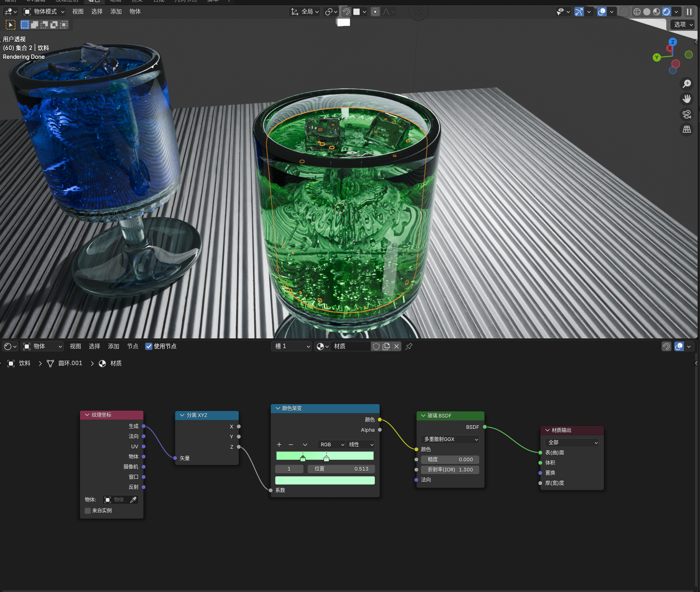700x592 pixels.
Task: Toggle the 使用节点 checkbox
Action: (x=149, y=347)
